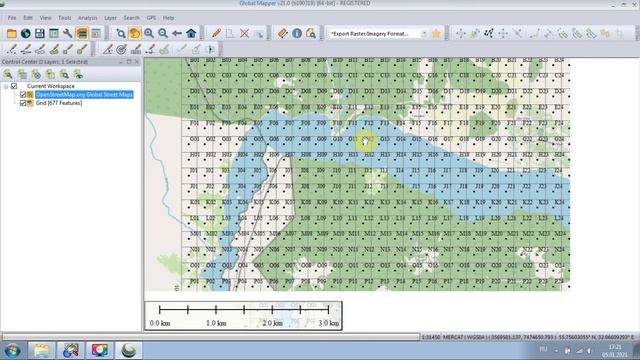Screen dimensions: 640x360
Task: Collapse the Current Workspace tree node
Action: pos(6,87)
